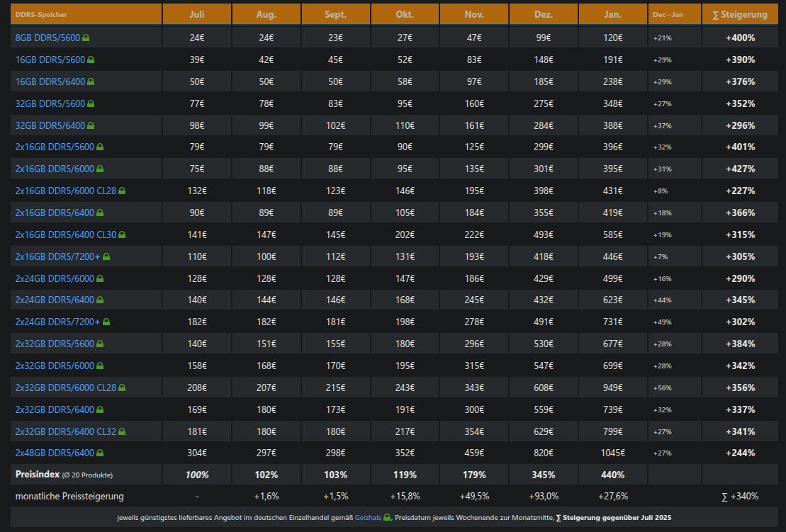Screen dimensions: 786x532
Task: Click the green icon next to 8GB DDR5/5600
Action: [x=86, y=38]
